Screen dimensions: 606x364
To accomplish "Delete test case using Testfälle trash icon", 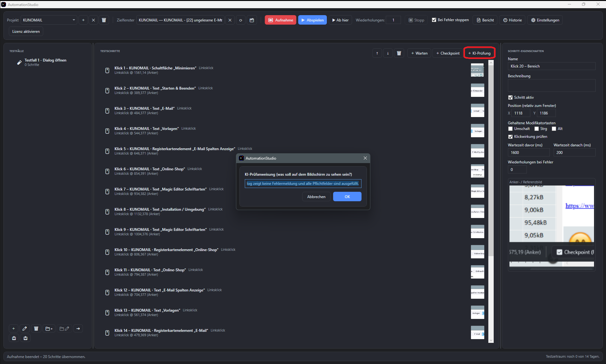I will coord(36,329).
